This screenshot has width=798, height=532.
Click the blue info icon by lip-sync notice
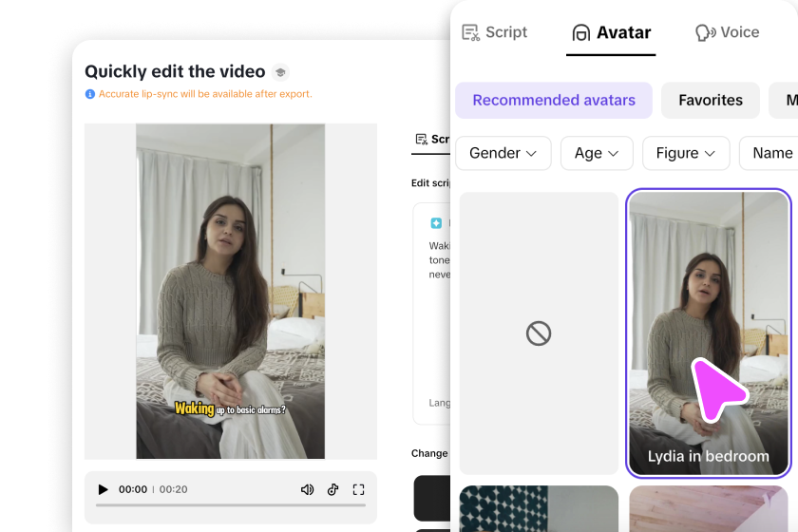tap(90, 94)
